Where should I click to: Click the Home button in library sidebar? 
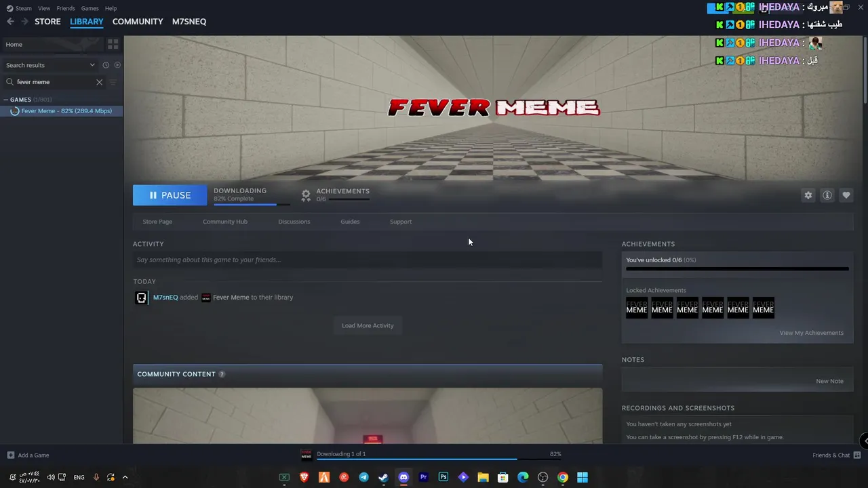52,44
